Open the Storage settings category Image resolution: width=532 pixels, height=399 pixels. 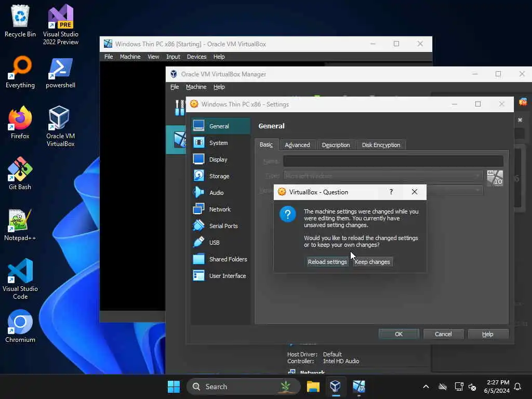point(220,176)
